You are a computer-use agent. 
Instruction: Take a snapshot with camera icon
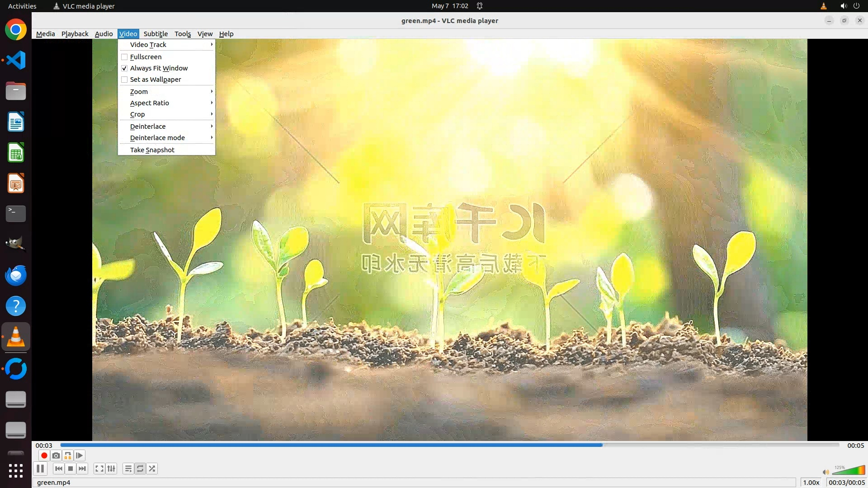[56, 455]
